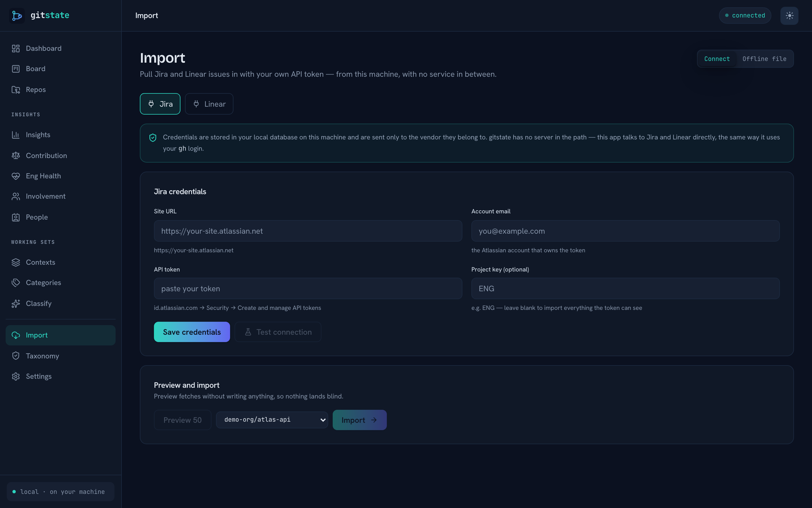The width and height of the screenshot is (812, 508).
Task: Click the 'Jira credentials' heading
Action: (x=180, y=192)
